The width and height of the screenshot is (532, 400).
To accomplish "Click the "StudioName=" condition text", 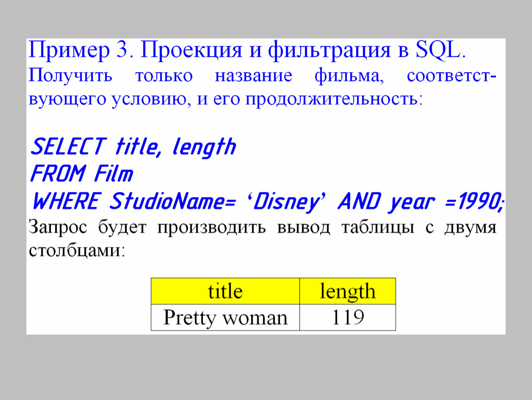I will click(x=173, y=201).
